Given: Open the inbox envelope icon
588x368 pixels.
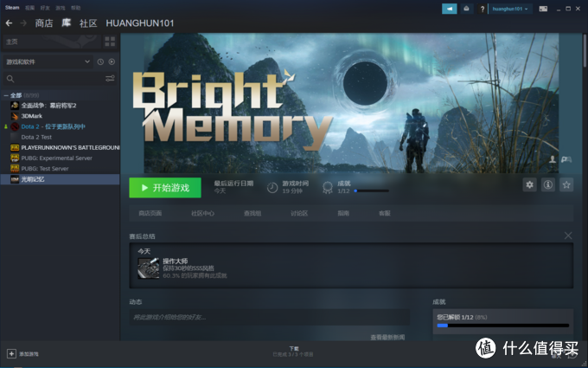Looking at the screenshot, I should [x=466, y=9].
